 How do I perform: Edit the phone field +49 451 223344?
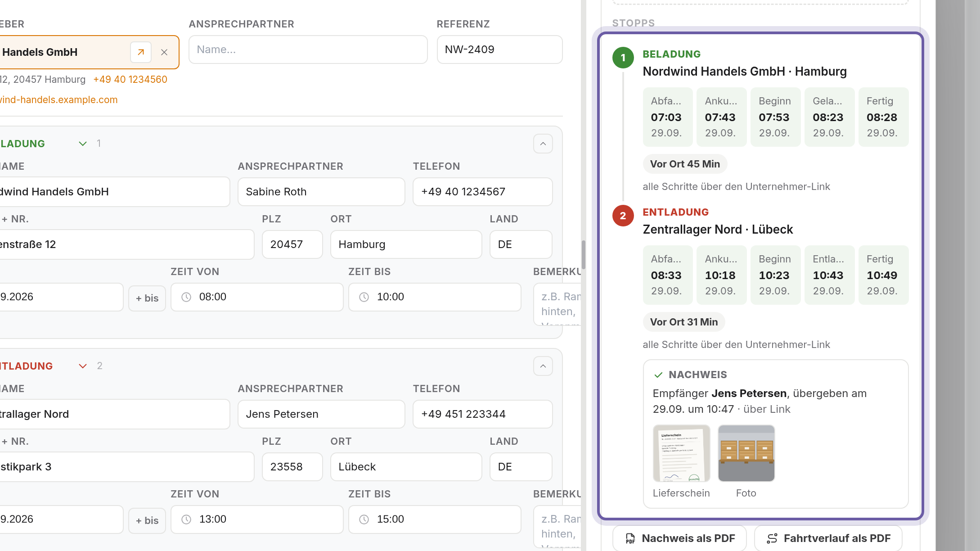click(482, 414)
